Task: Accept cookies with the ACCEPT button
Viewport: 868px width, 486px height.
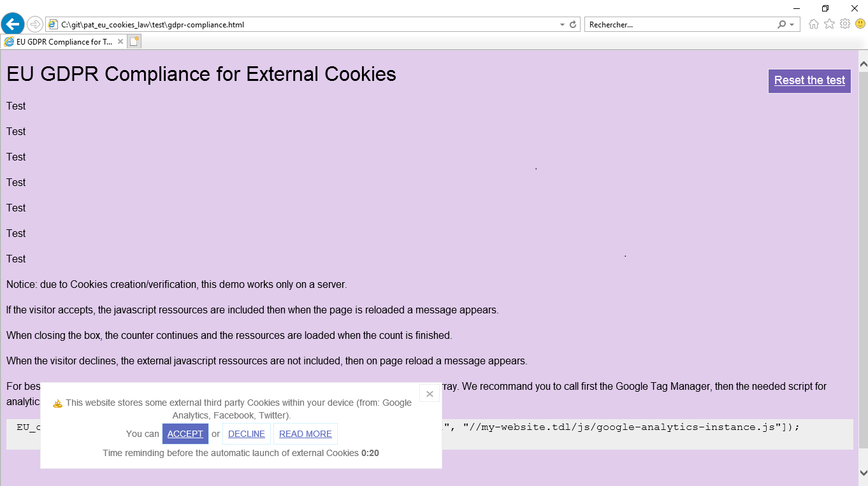Action: pyautogui.click(x=185, y=434)
